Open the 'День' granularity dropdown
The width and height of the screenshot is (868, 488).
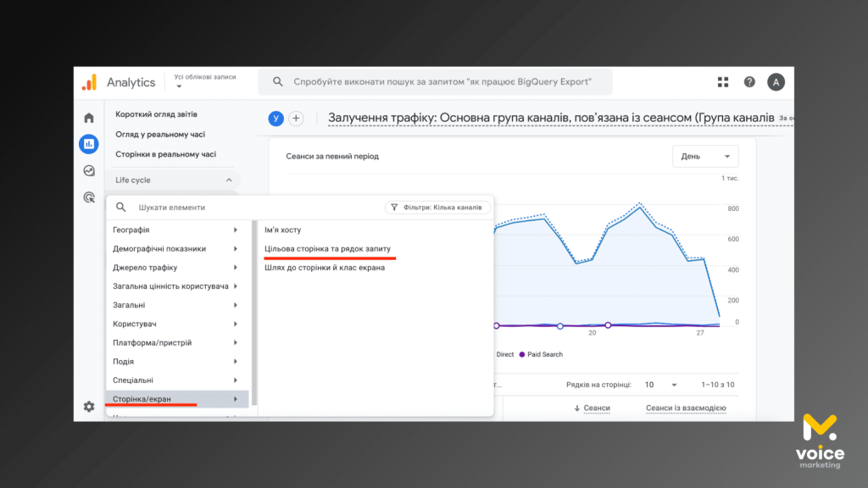pyautogui.click(x=704, y=157)
